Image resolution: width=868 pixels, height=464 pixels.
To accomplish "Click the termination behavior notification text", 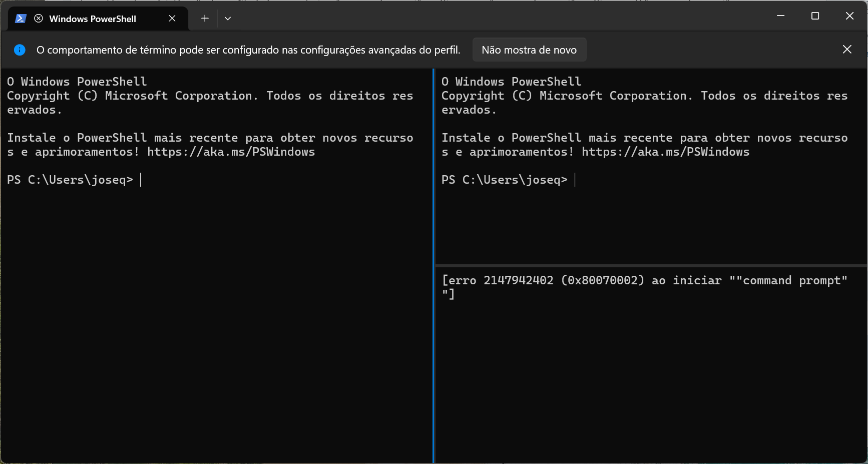I will 248,50.
